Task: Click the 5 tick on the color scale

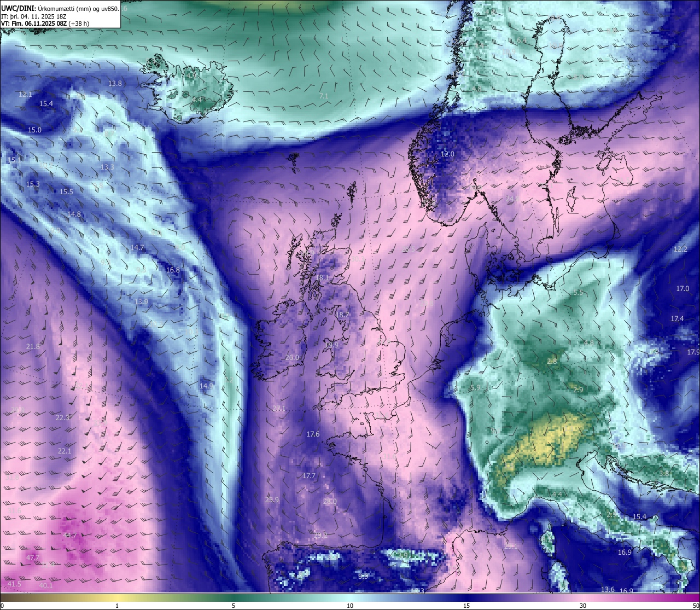Action: pyautogui.click(x=234, y=606)
